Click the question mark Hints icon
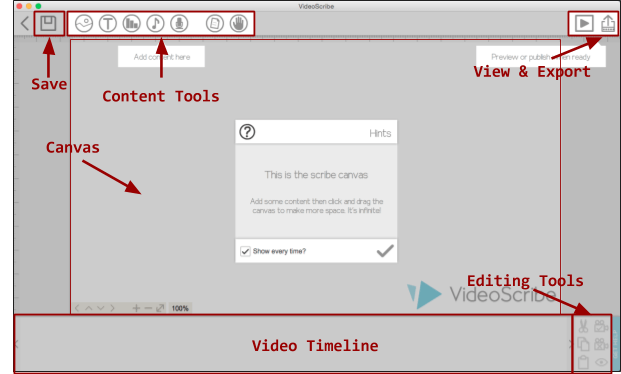This screenshot has height=374, width=621. 247,132
